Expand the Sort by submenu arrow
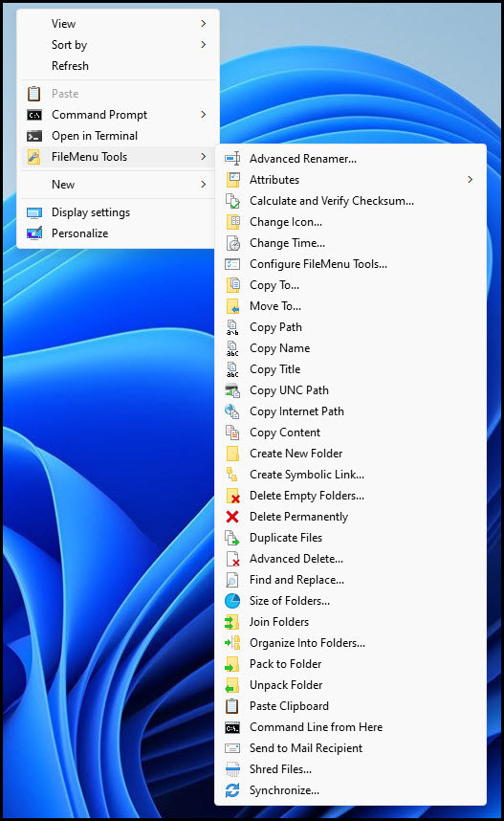504x821 pixels. [203, 45]
